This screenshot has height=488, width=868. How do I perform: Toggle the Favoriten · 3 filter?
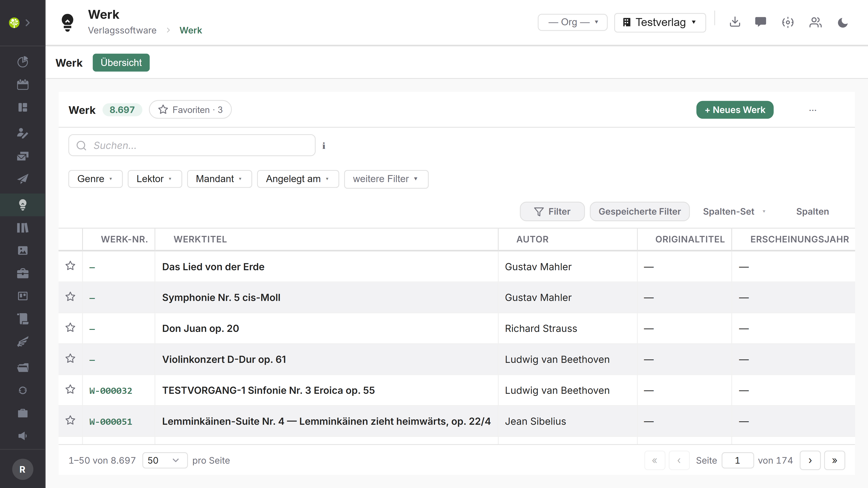coord(190,109)
